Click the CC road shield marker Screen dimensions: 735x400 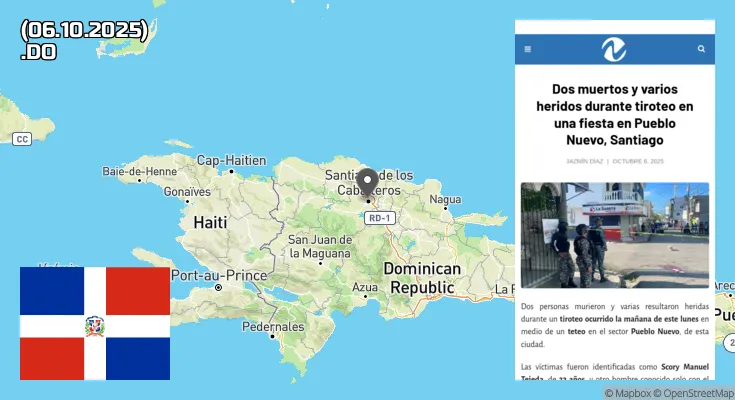coord(21,139)
